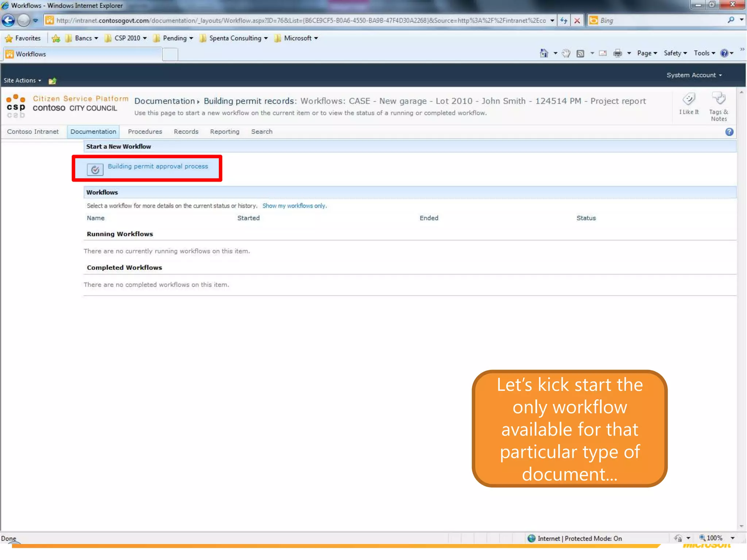This screenshot has width=747, height=560.
Task: Expand the zoom level dropdown arrow
Action: pyautogui.click(x=732, y=538)
